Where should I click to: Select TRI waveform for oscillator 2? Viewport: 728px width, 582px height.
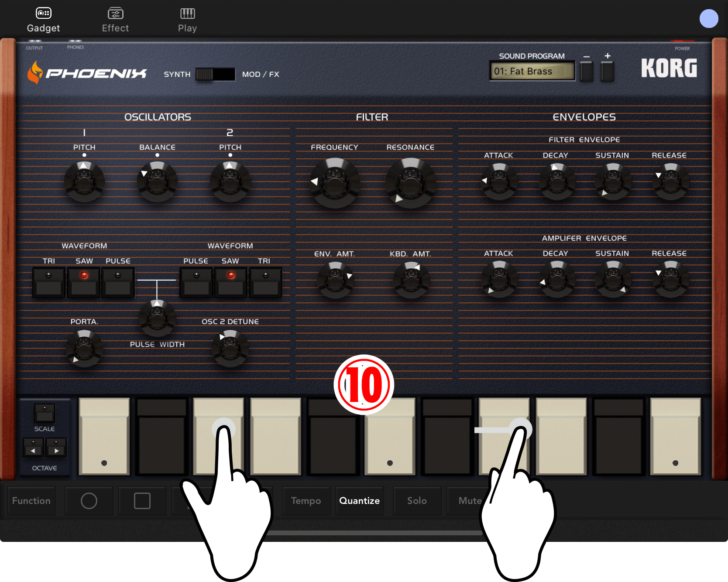(265, 283)
